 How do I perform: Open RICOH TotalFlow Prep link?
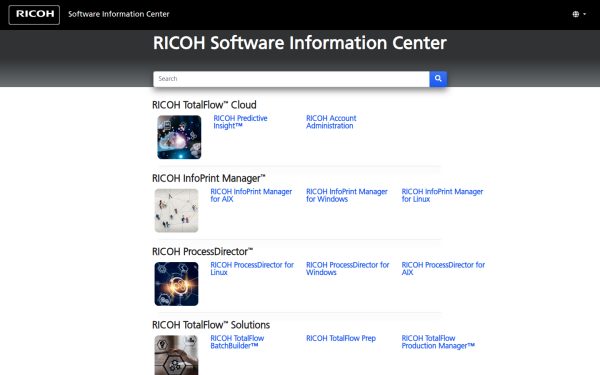tap(341, 338)
